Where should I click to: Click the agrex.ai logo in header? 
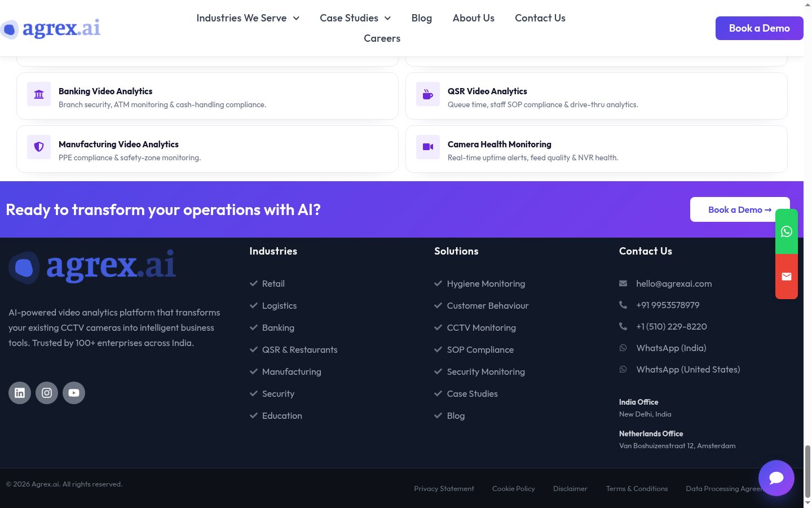pyautogui.click(x=51, y=28)
